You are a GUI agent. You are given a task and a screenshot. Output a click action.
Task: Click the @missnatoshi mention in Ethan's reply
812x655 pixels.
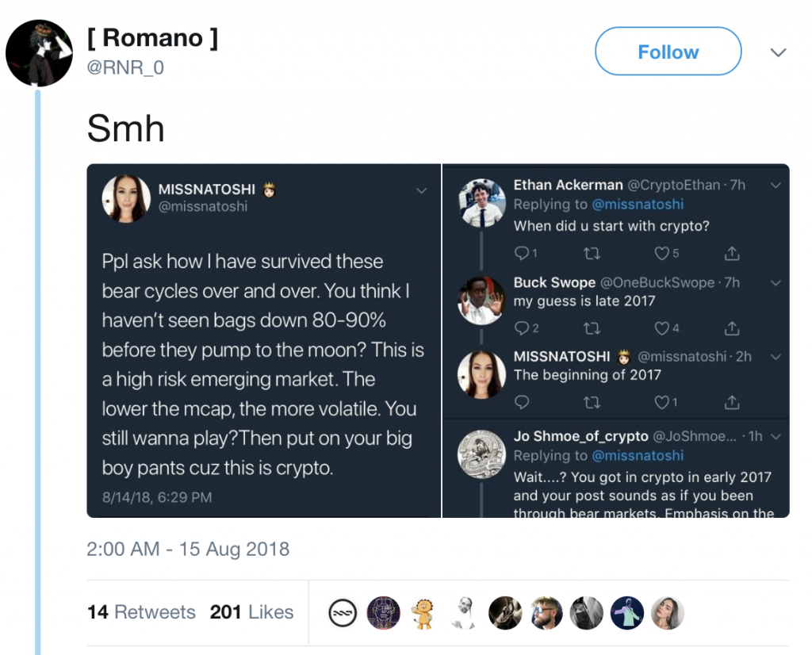(638, 205)
